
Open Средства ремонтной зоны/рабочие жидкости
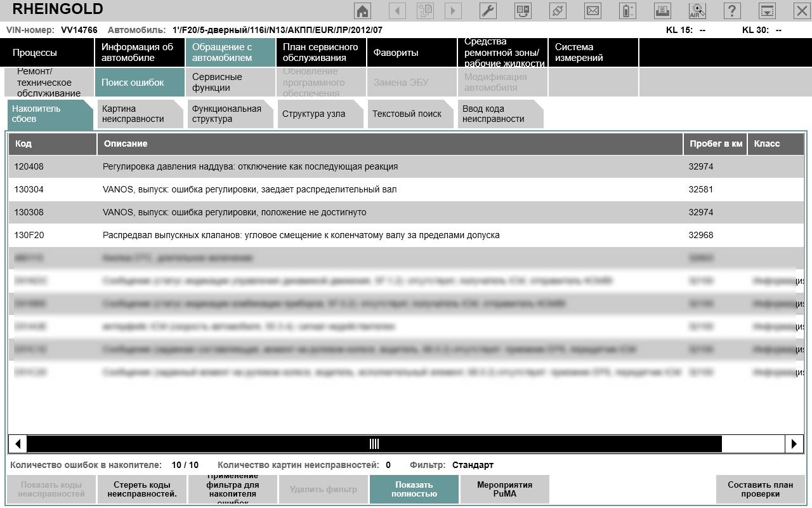coord(502,52)
